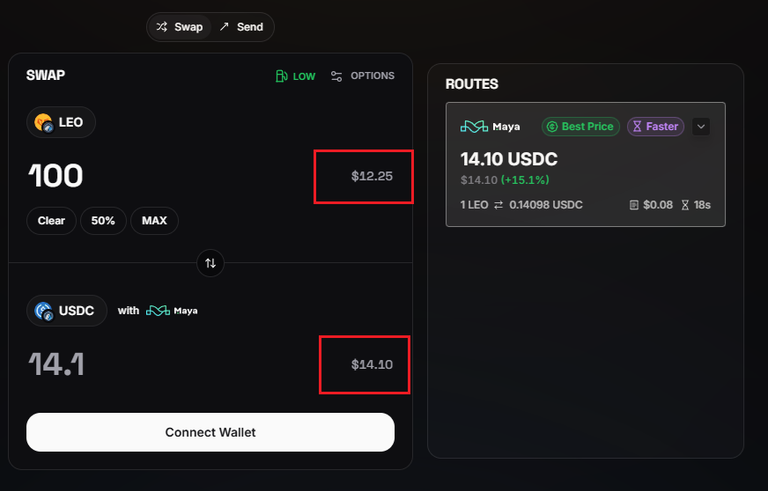Click the USDC coin icon
Viewport: 768px width, 491px height.
coord(44,311)
